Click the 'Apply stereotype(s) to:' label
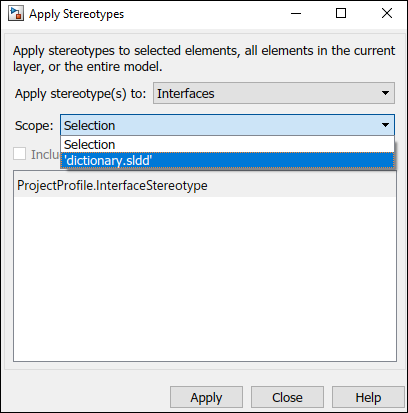408x413 pixels. pos(80,94)
